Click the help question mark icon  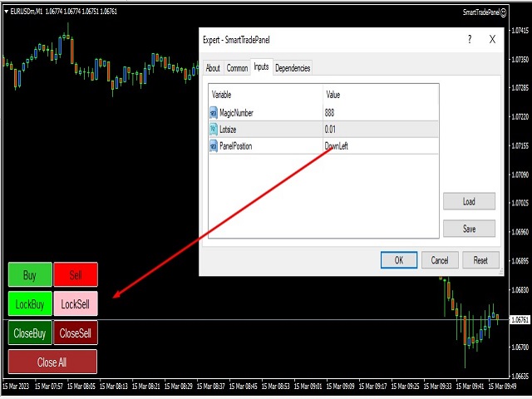coord(470,39)
